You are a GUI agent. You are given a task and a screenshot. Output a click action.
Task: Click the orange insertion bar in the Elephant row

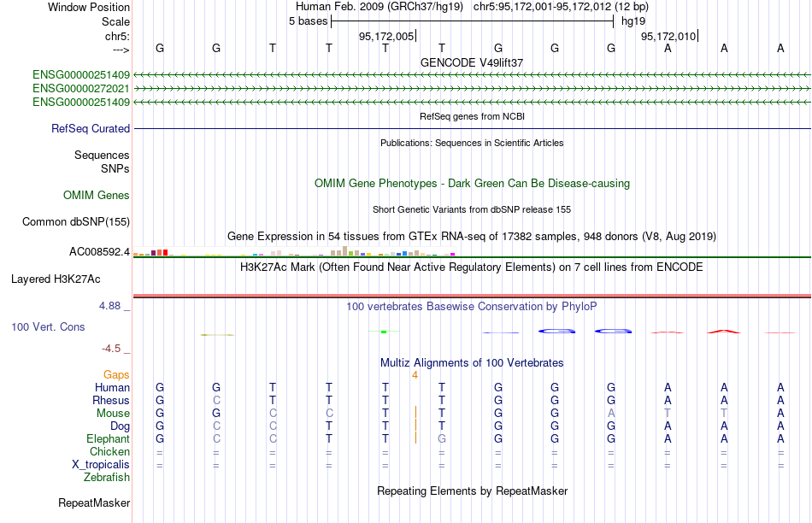coord(415,438)
